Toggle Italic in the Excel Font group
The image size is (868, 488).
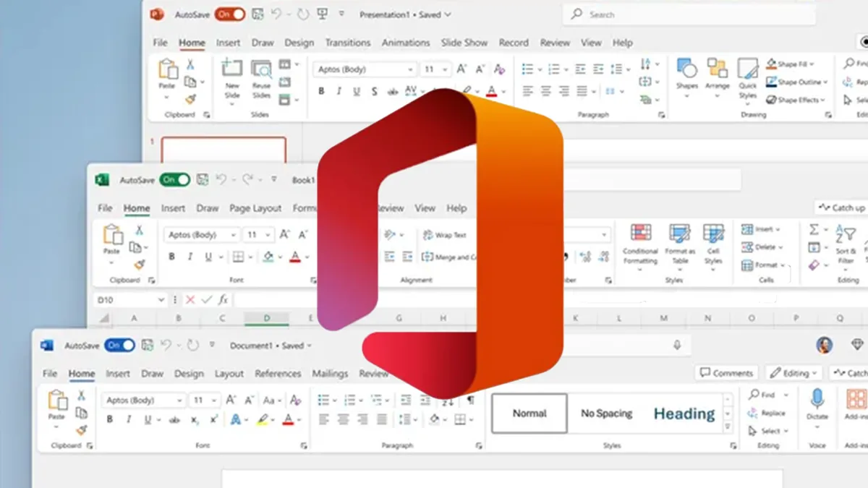pos(190,257)
